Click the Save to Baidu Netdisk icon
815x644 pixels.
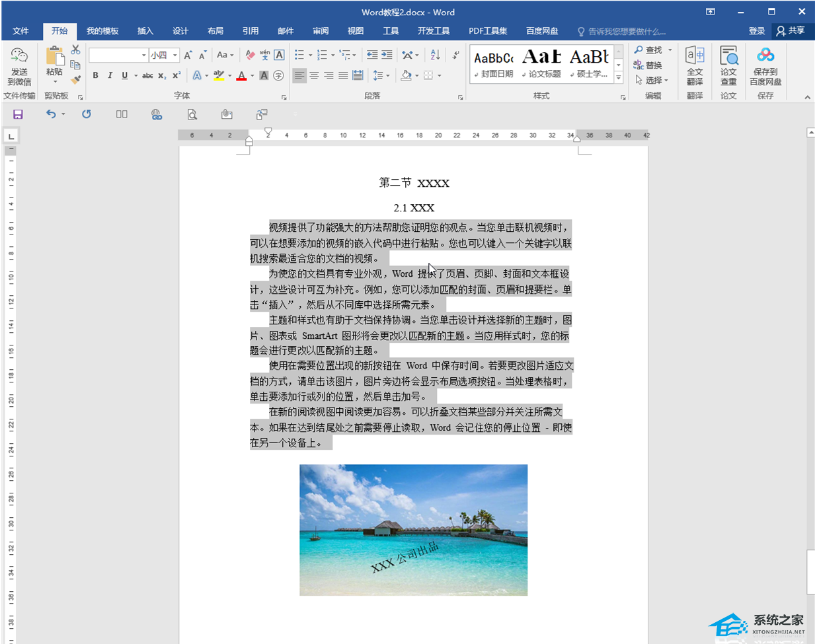coord(765,65)
